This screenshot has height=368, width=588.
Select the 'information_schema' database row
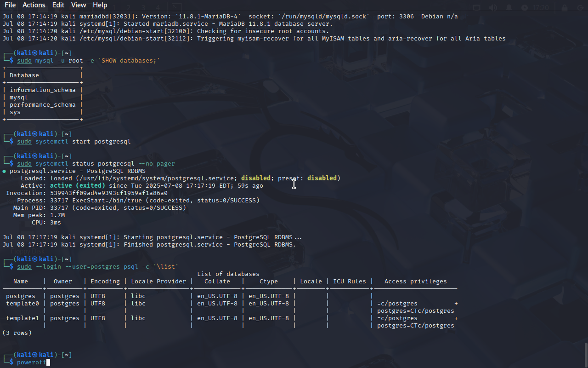[43, 90]
